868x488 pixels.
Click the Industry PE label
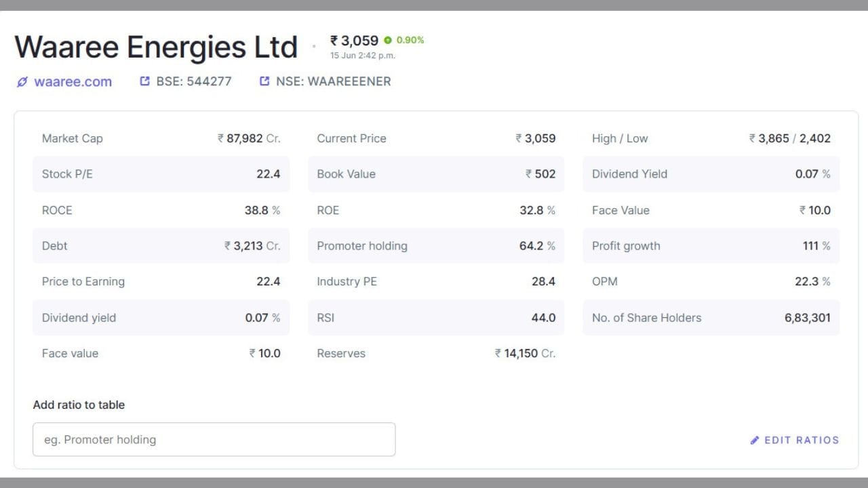(x=347, y=281)
